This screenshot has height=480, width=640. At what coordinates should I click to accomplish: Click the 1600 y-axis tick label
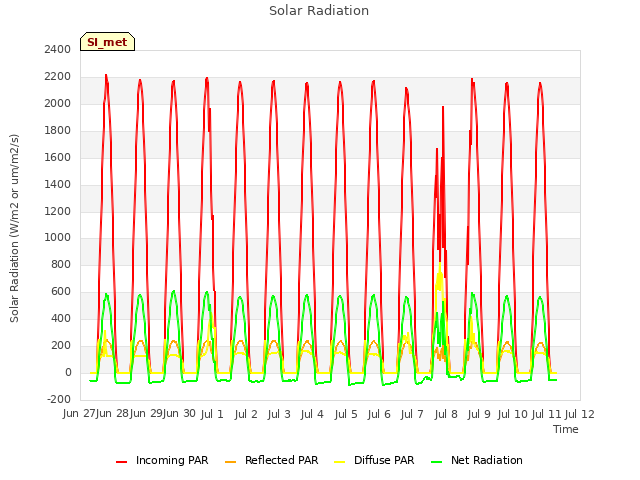[x=58, y=158]
